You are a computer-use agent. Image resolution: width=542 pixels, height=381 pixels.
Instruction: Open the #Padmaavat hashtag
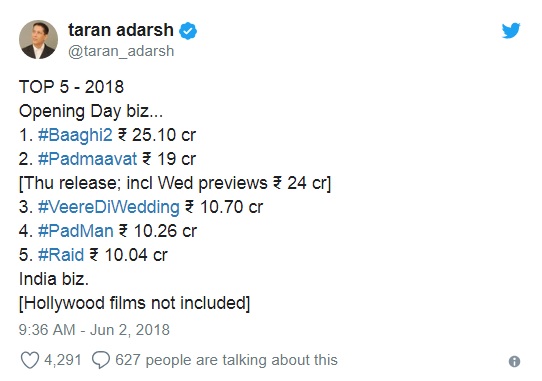[x=87, y=159]
